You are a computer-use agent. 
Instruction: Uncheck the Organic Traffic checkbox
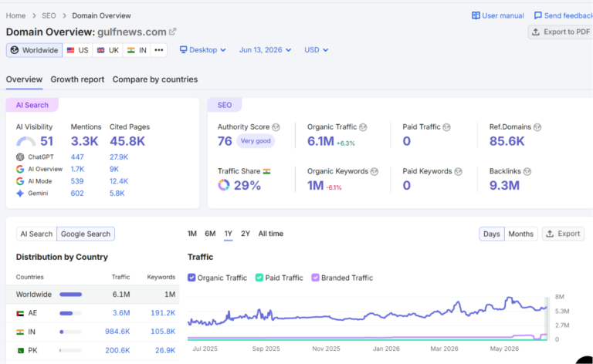[x=191, y=278]
